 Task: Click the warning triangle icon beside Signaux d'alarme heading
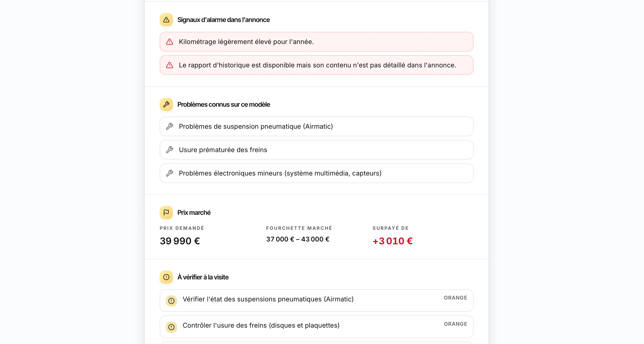click(x=166, y=20)
